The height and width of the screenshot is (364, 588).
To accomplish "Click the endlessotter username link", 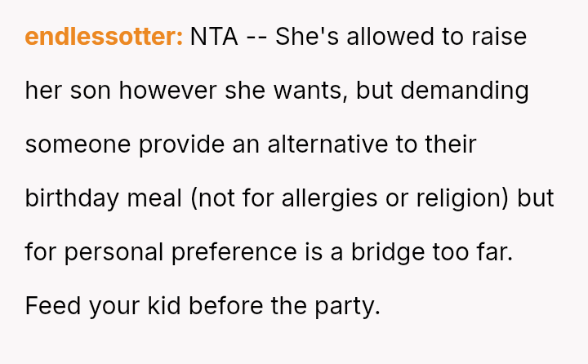I will (104, 38).
